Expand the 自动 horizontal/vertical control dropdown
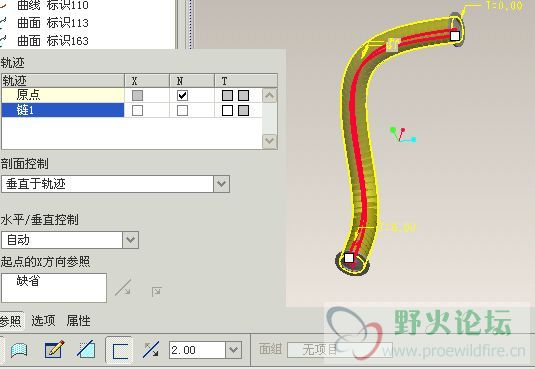This screenshot has height=369, width=535. coord(130,240)
